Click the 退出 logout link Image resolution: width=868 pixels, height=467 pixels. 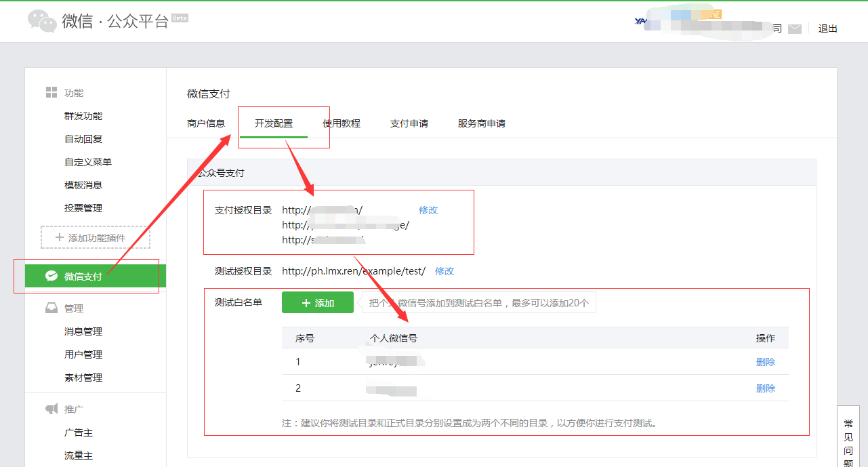[828, 28]
